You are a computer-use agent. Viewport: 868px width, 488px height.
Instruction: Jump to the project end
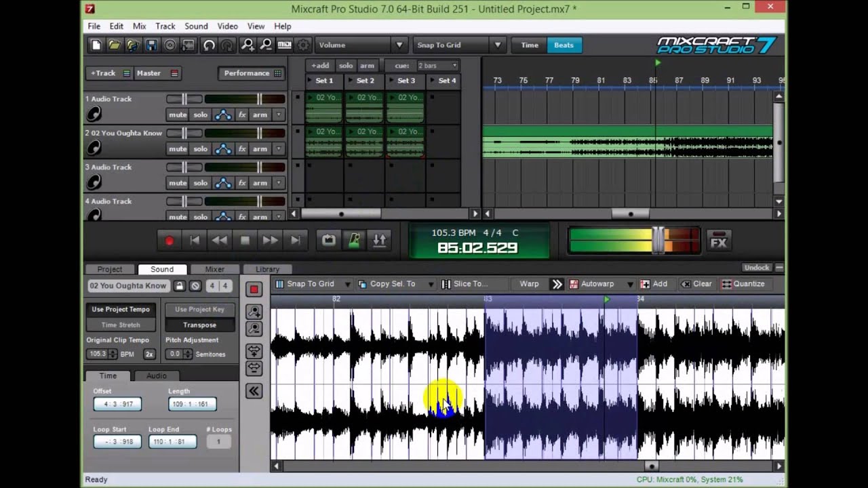tap(296, 241)
